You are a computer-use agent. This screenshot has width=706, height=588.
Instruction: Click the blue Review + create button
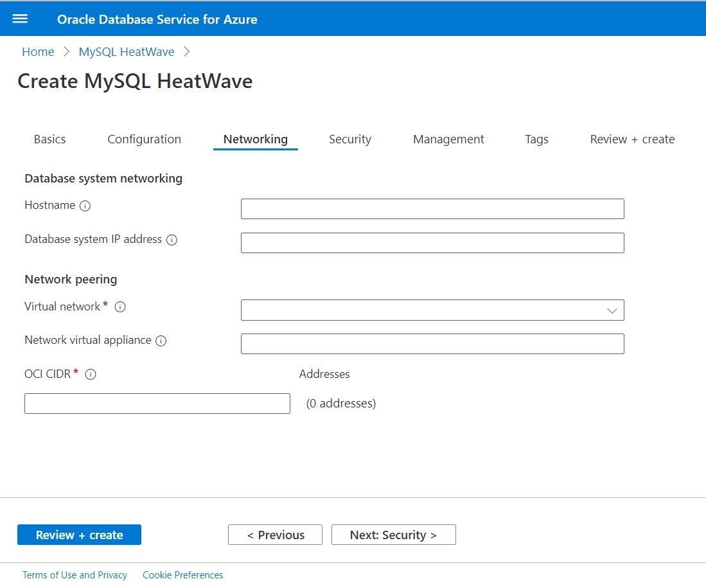point(79,535)
